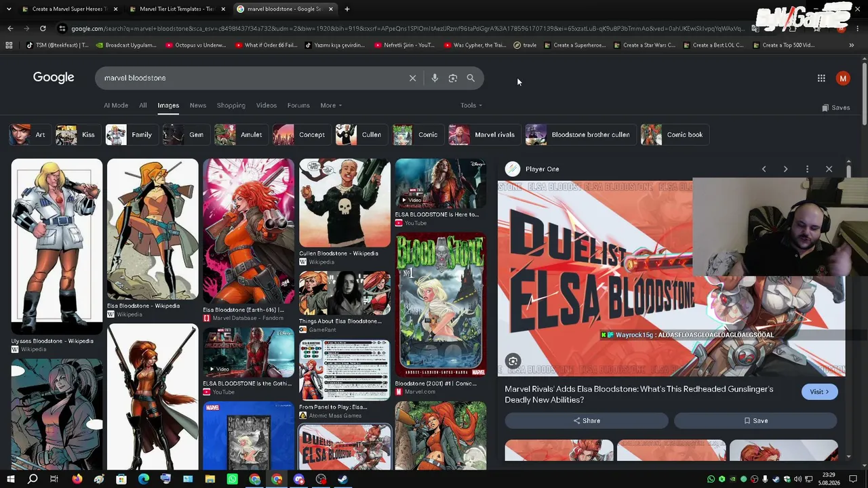Open the Microsoft Store taskbar icon

click(x=121, y=479)
